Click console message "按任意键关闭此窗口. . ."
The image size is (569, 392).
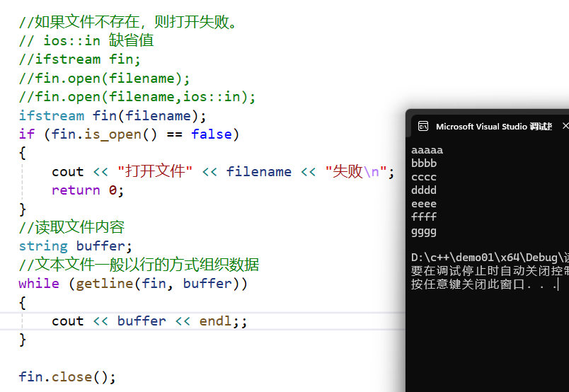pos(485,284)
